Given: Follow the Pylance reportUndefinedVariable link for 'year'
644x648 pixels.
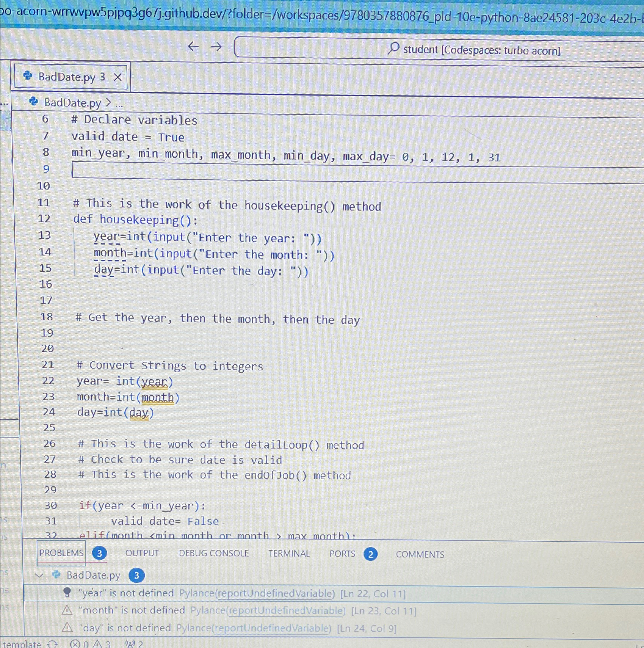Looking at the screenshot, I should pyautogui.click(x=274, y=593).
